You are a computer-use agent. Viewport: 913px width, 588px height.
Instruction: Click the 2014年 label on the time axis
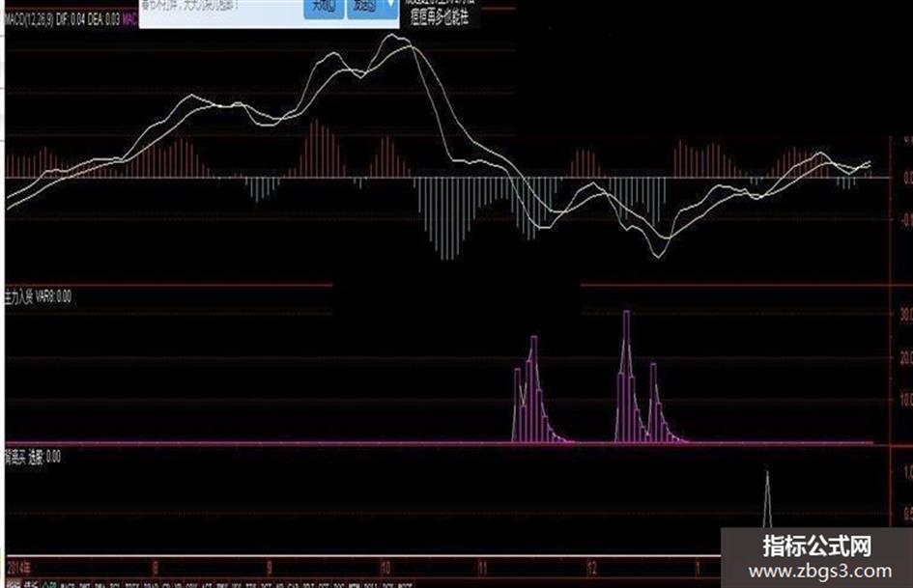pos(19,568)
